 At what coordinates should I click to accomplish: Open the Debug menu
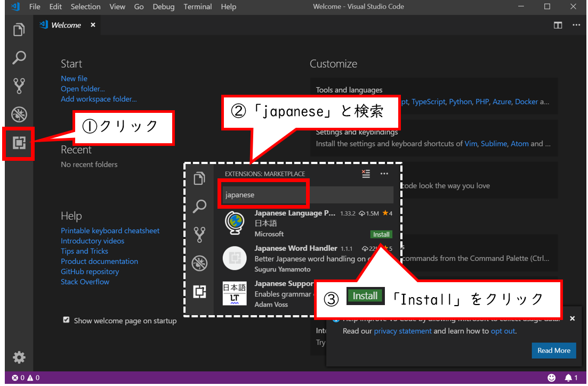pos(164,6)
